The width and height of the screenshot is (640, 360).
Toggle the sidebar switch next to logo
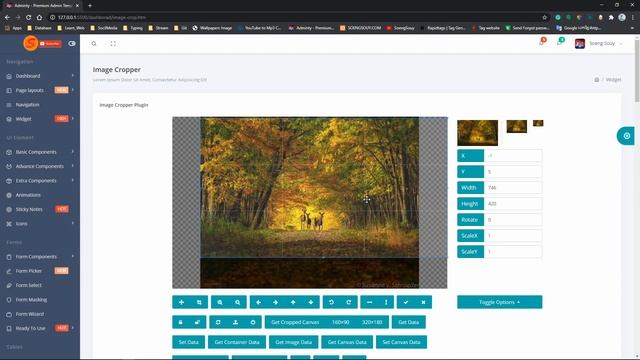coord(72,43)
